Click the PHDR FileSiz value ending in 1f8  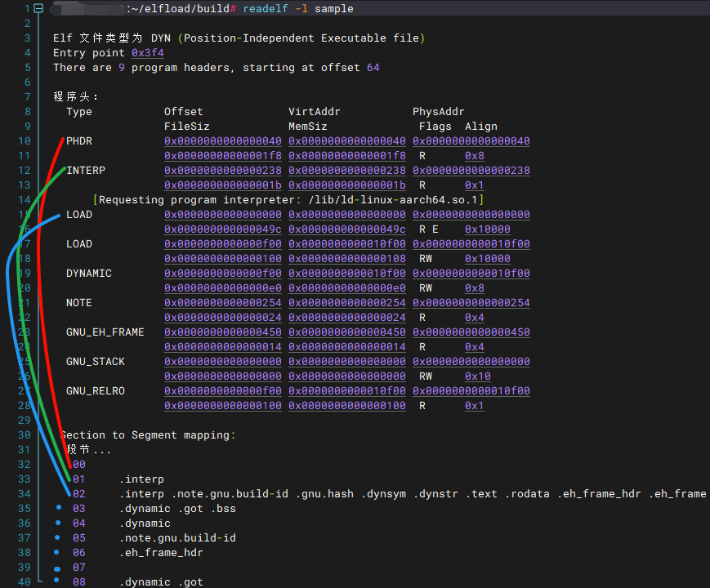pyautogui.click(x=222, y=156)
